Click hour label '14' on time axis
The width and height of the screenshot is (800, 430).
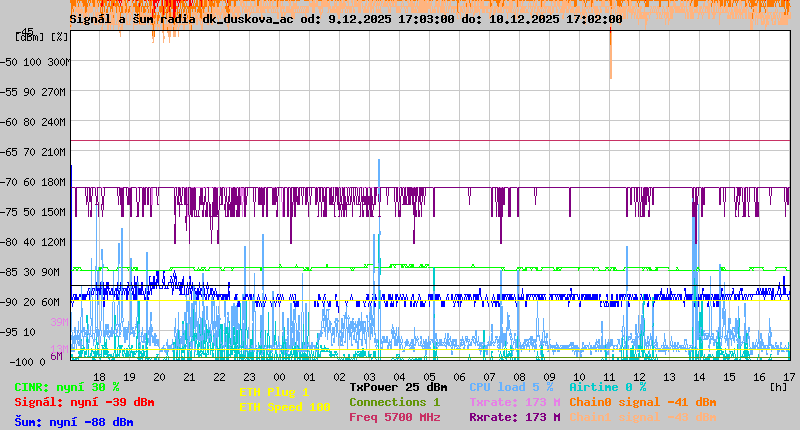[699, 377]
